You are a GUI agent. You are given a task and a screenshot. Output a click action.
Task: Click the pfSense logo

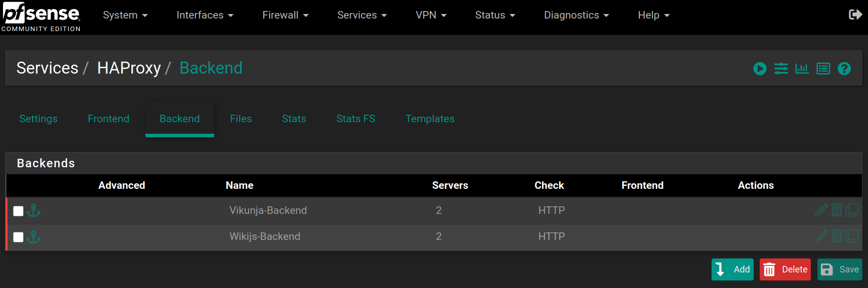[41, 17]
